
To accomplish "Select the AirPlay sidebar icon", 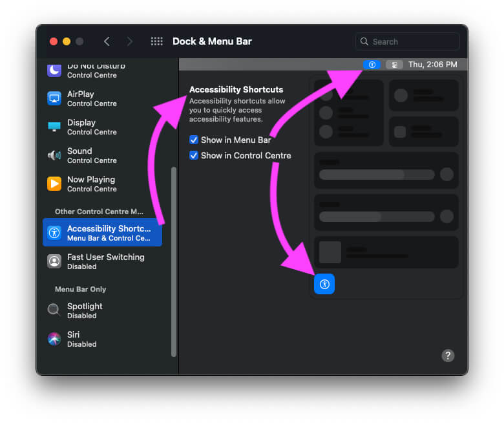I will (x=54, y=98).
